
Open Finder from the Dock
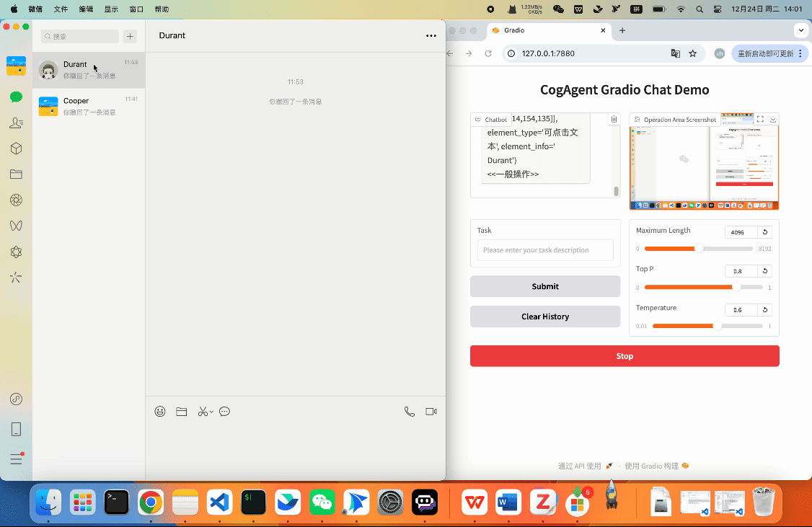[49, 502]
